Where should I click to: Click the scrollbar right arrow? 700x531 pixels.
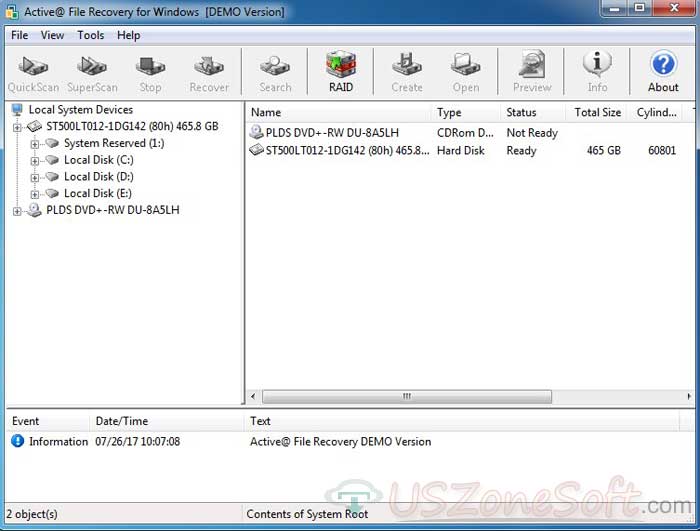(x=689, y=397)
